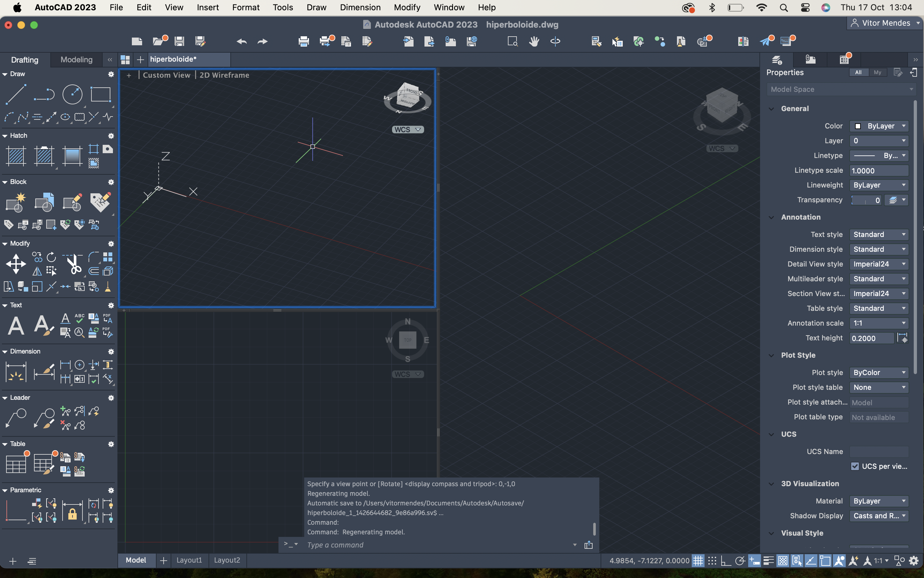
Task: Click the Undo arrow in toolbar
Action: [x=241, y=41]
